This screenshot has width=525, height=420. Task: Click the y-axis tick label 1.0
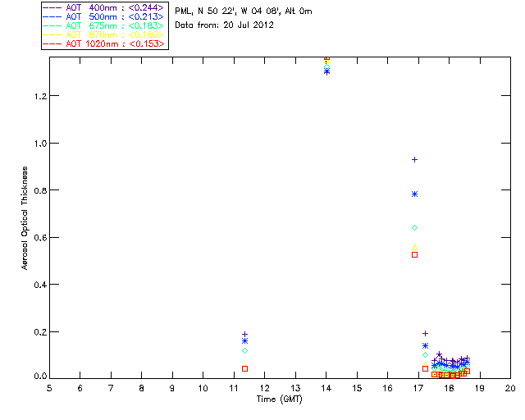(40, 144)
